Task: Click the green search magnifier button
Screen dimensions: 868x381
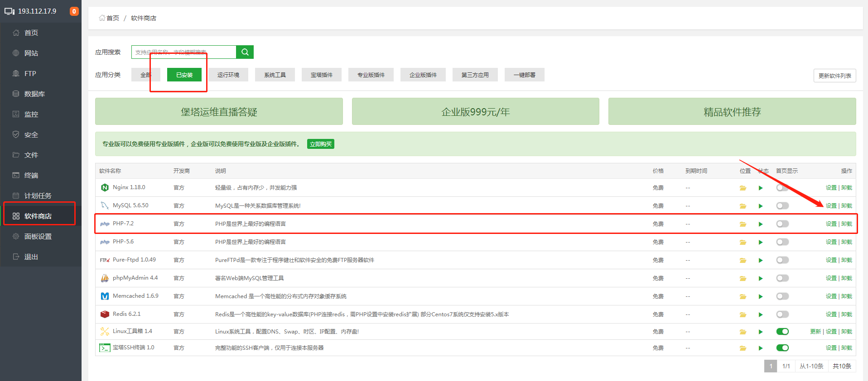Action: pyautogui.click(x=245, y=52)
